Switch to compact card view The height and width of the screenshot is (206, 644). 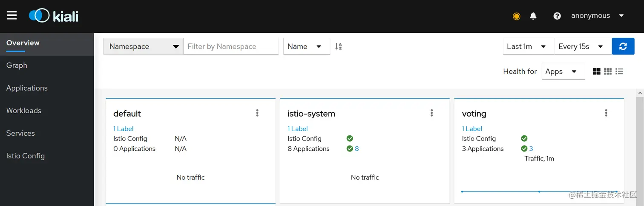[608, 72]
